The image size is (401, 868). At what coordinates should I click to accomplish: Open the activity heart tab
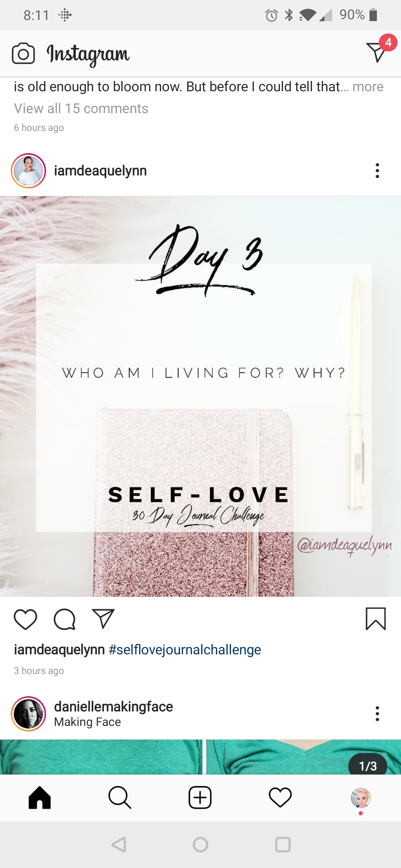pos(280,797)
